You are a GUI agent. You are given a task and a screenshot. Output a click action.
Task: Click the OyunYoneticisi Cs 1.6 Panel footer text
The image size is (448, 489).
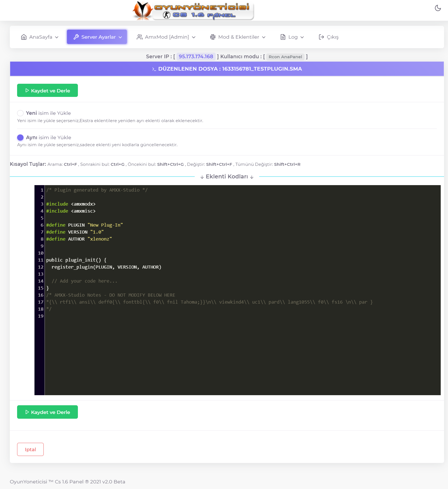(68, 482)
